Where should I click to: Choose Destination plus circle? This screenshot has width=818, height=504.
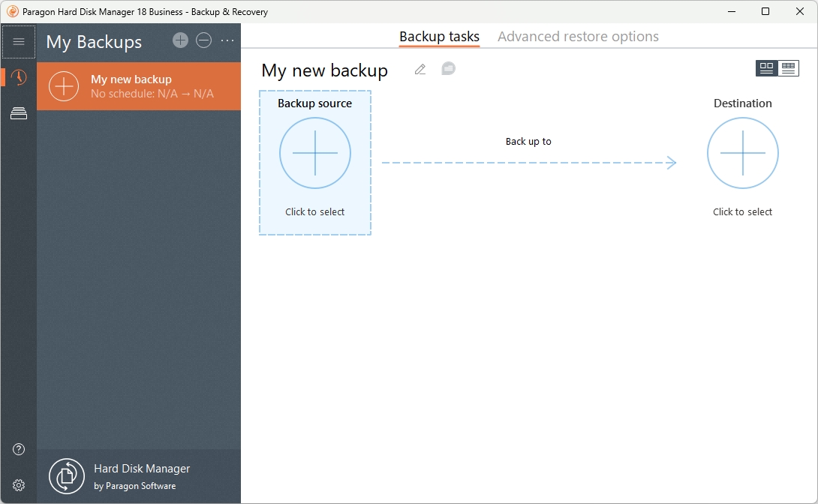pos(743,153)
